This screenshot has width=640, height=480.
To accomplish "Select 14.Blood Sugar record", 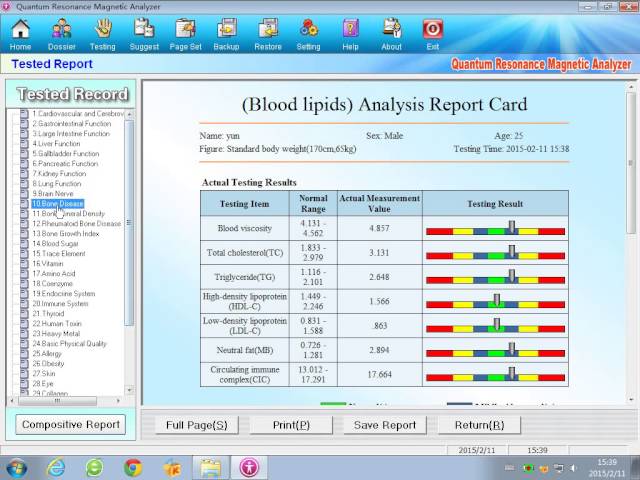I will (x=56, y=244).
